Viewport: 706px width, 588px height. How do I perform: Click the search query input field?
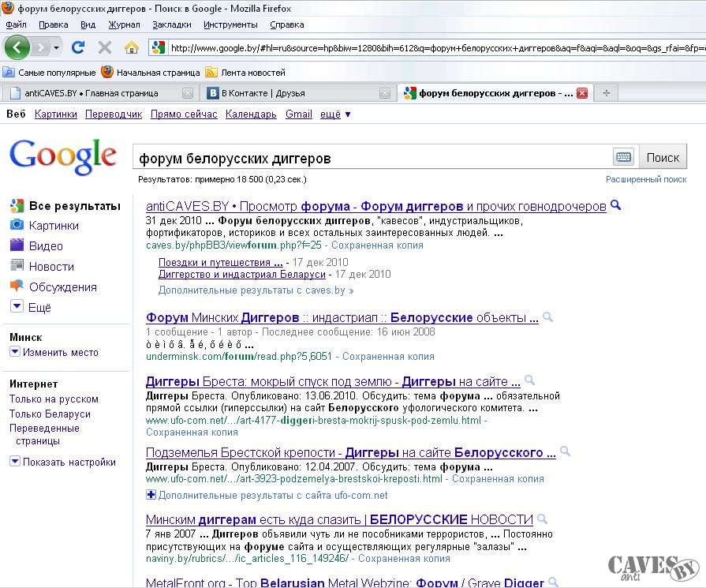pyautogui.click(x=372, y=158)
